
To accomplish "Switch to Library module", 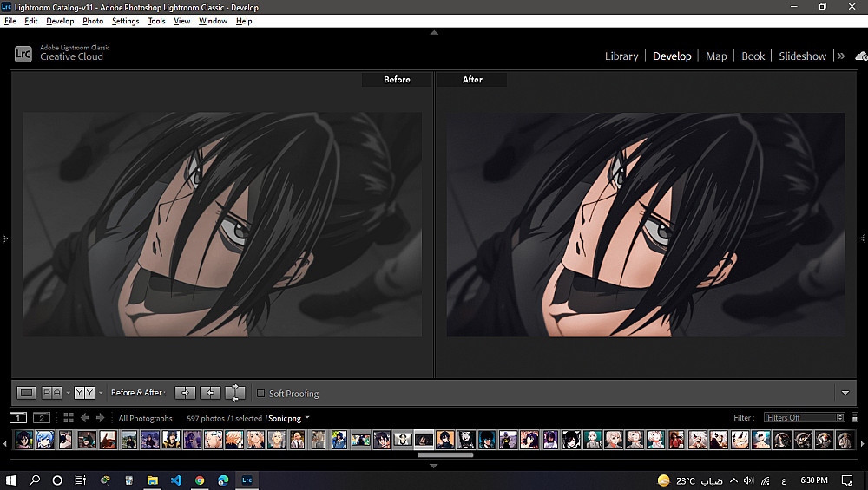I will tap(621, 56).
